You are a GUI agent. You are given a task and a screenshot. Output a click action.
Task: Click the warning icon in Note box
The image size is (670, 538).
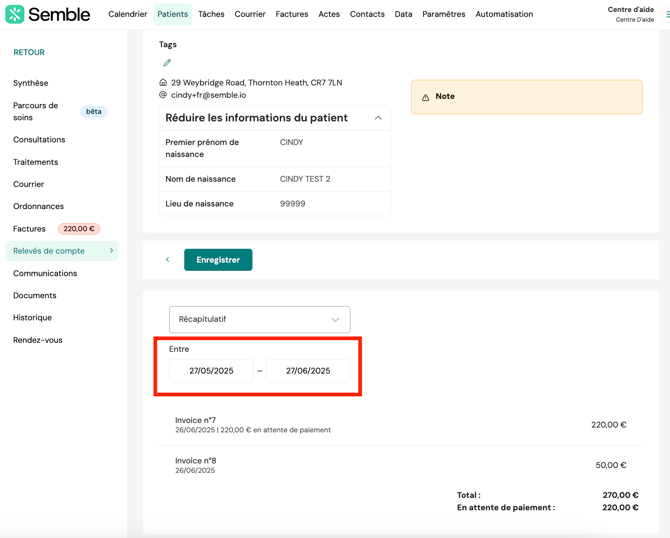click(425, 97)
